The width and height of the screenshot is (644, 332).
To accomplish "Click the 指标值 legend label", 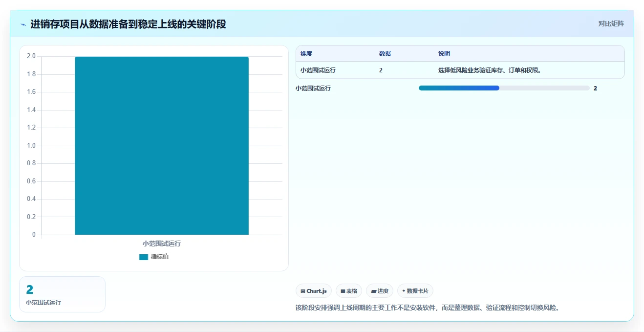I will (160, 257).
